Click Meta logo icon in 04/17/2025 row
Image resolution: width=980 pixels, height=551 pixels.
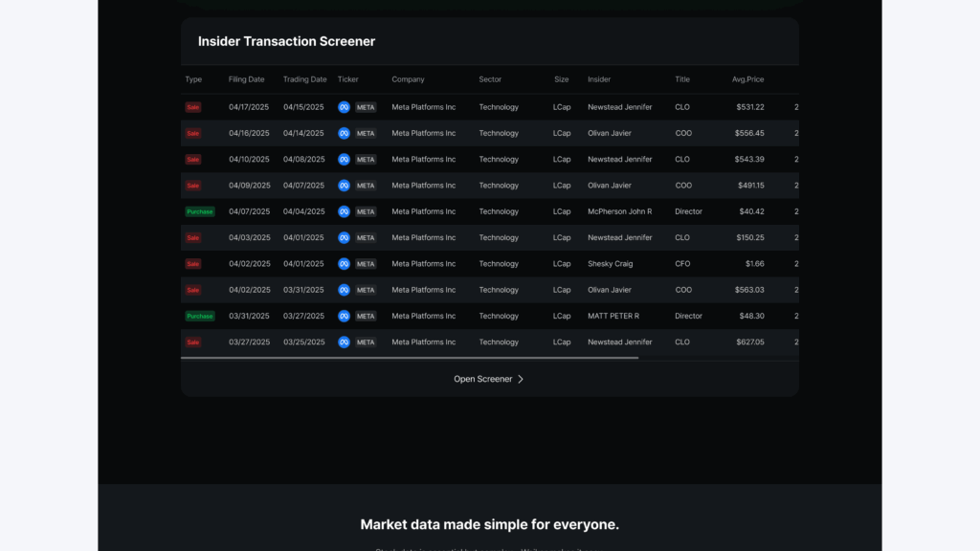[x=344, y=107]
